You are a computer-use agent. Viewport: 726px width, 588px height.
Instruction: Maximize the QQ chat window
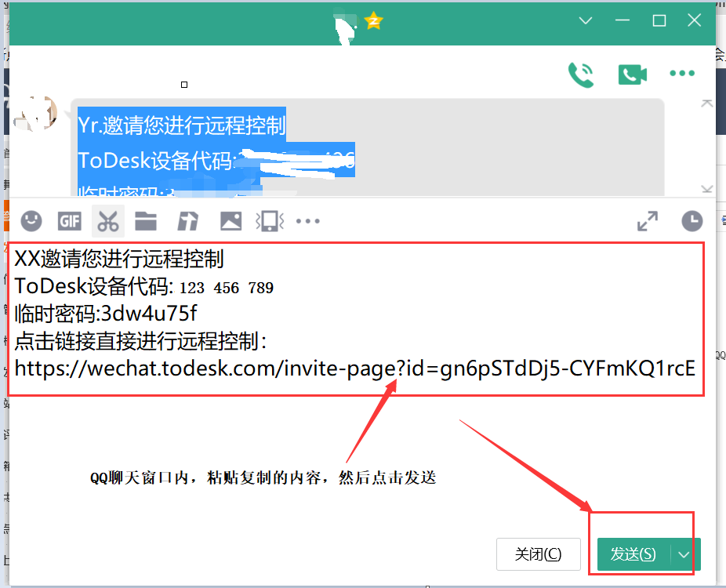[x=659, y=20]
